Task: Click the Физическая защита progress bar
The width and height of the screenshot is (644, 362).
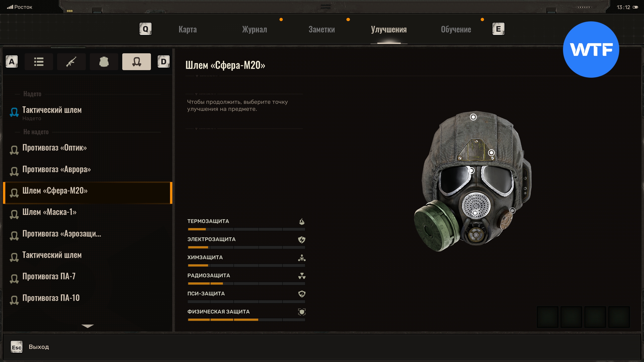Action: pyautogui.click(x=246, y=320)
